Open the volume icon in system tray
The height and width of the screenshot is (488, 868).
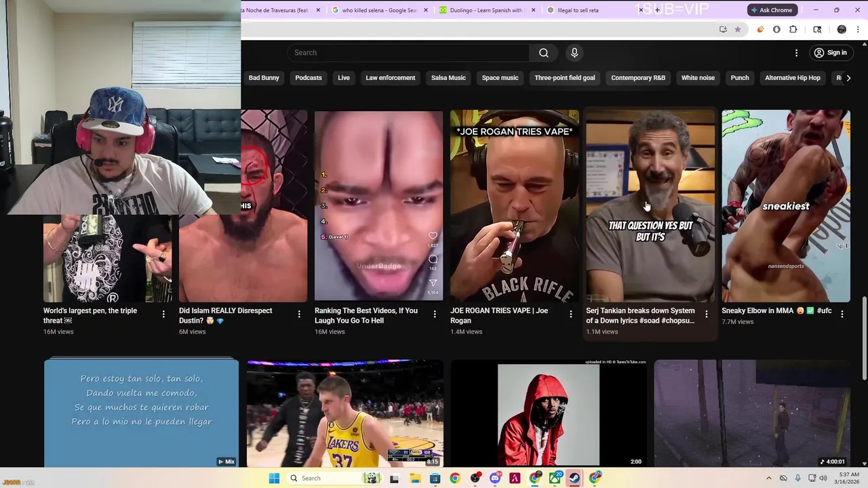824,479
